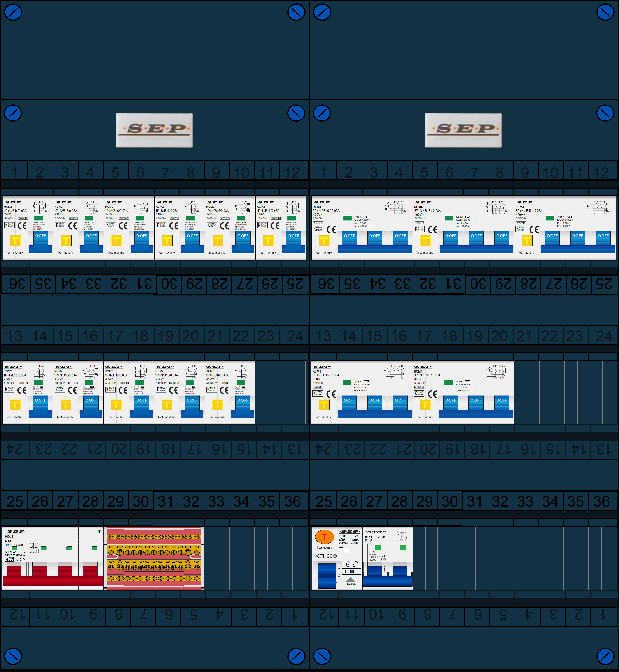Click the top-right screw of the right panel
Screen dimensions: 619x672
[605, 12]
